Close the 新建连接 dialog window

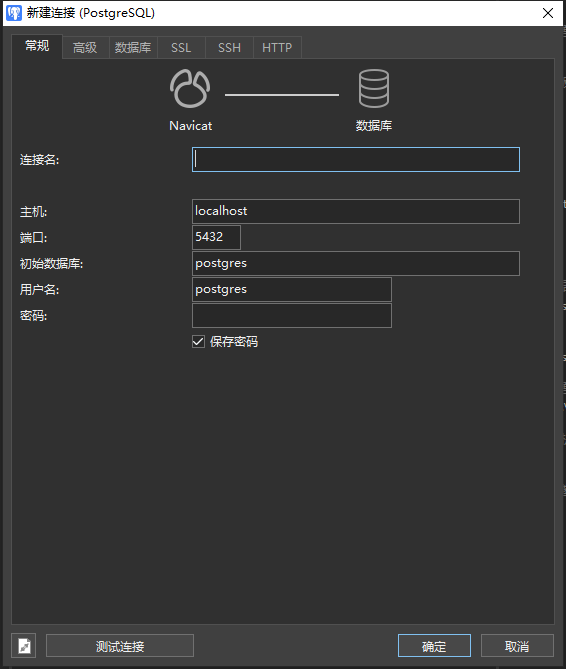pos(548,13)
